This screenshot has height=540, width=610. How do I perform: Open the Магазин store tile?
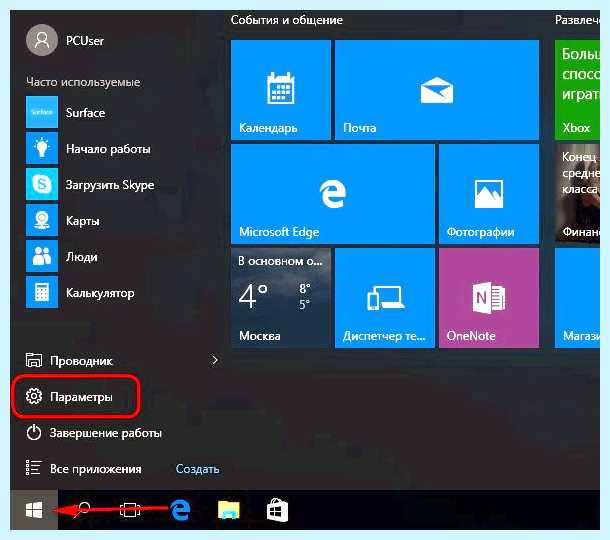click(577, 298)
